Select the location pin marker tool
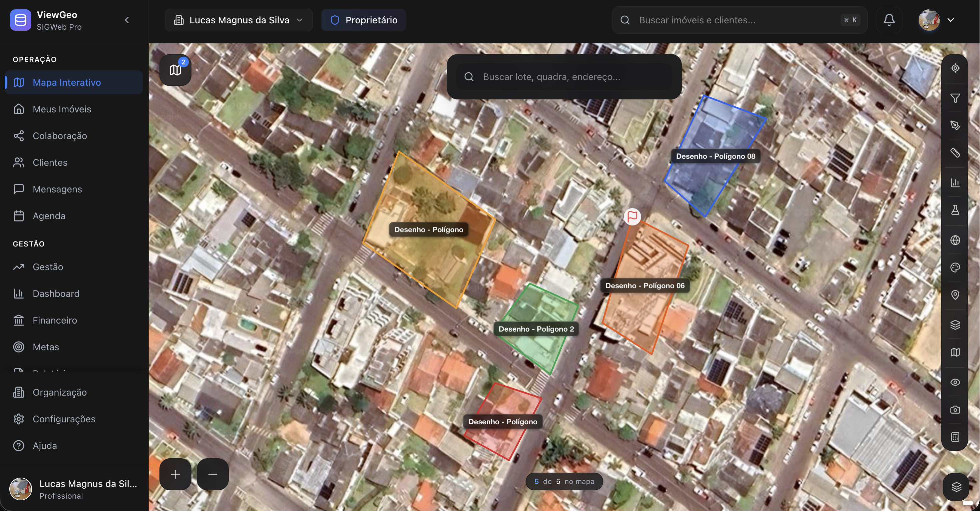Viewport: 980px width, 511px height. pos(955,295)
